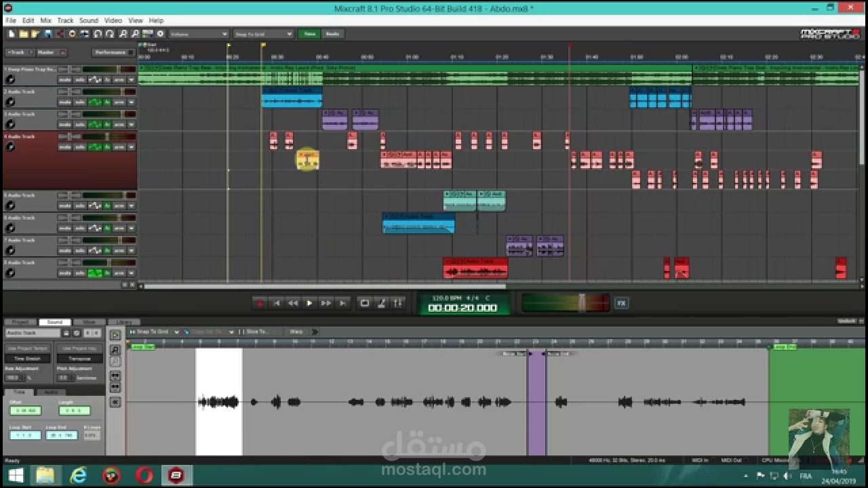
Task: Click the instrument icon on track 1
Action: pos(9,80)
